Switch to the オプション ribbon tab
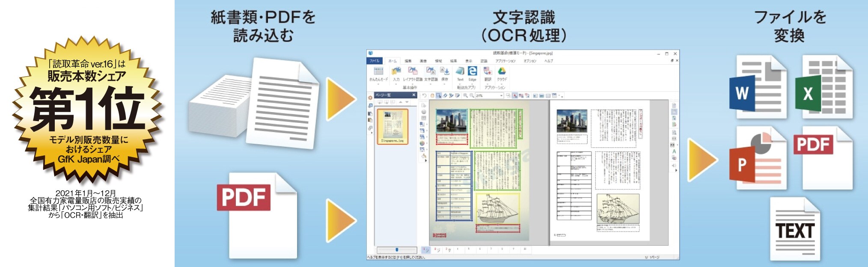The image size is (868, 267). [530, 61]
